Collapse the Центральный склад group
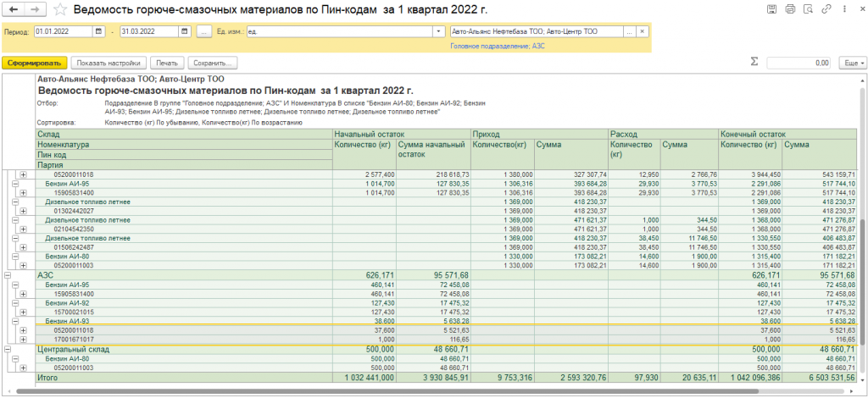 tap(8, 349)
